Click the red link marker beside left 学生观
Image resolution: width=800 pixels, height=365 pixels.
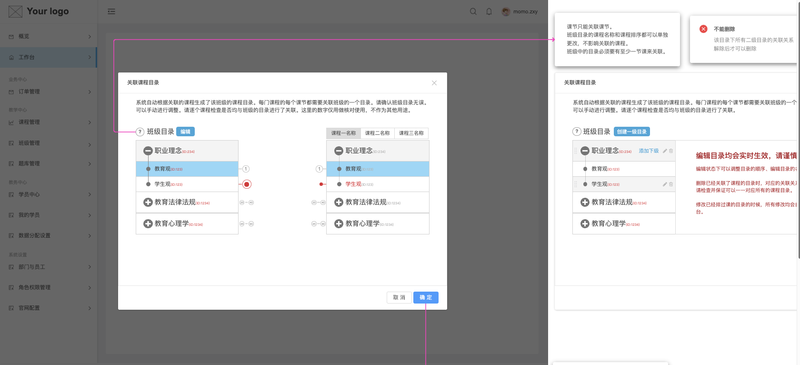247,184
